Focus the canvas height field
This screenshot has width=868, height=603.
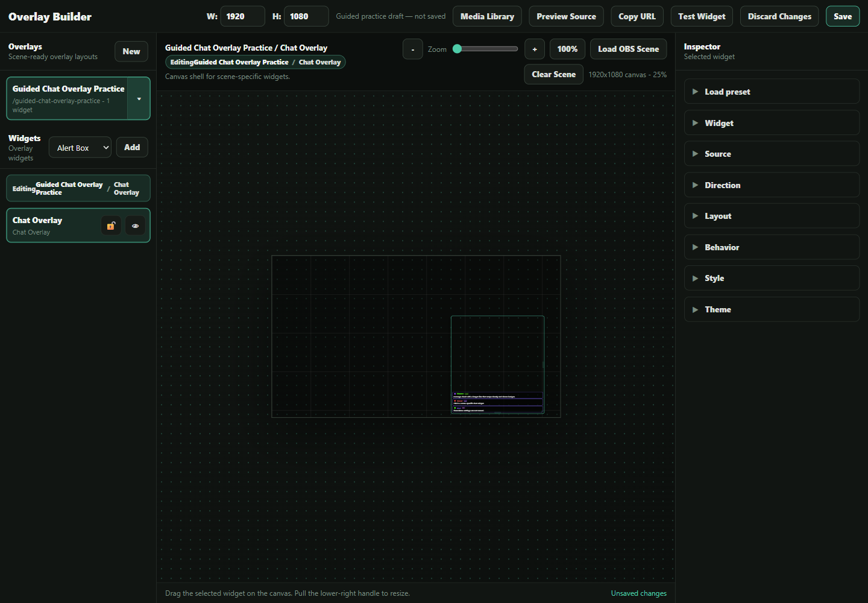coord(306,16)
